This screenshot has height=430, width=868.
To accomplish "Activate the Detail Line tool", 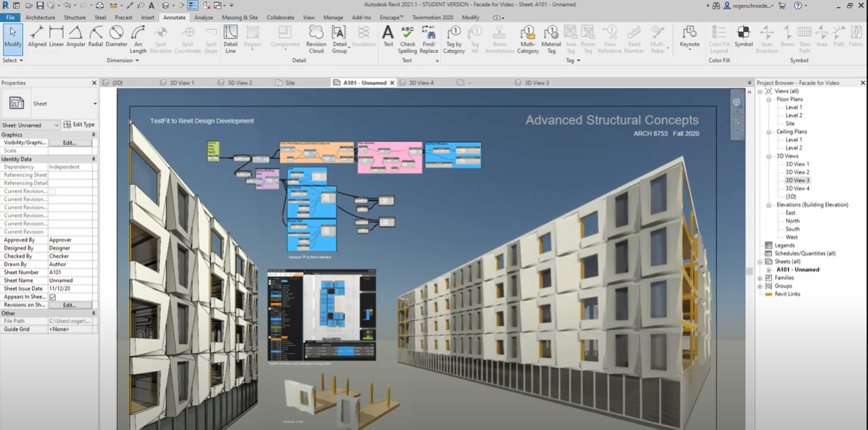I will 230,37.
